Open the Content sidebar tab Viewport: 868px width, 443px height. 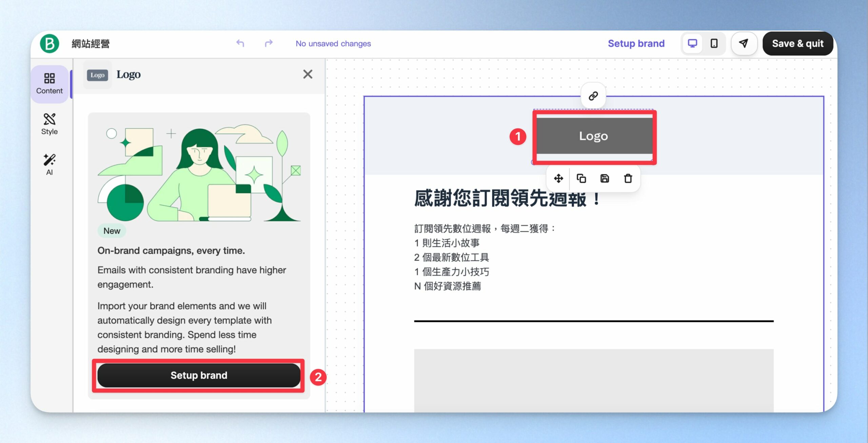(x=50, y=84)
